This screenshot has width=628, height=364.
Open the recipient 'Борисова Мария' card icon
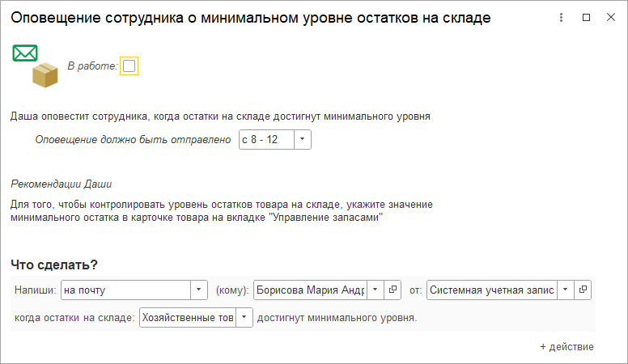pyautogui.click(x=392, y=290)
